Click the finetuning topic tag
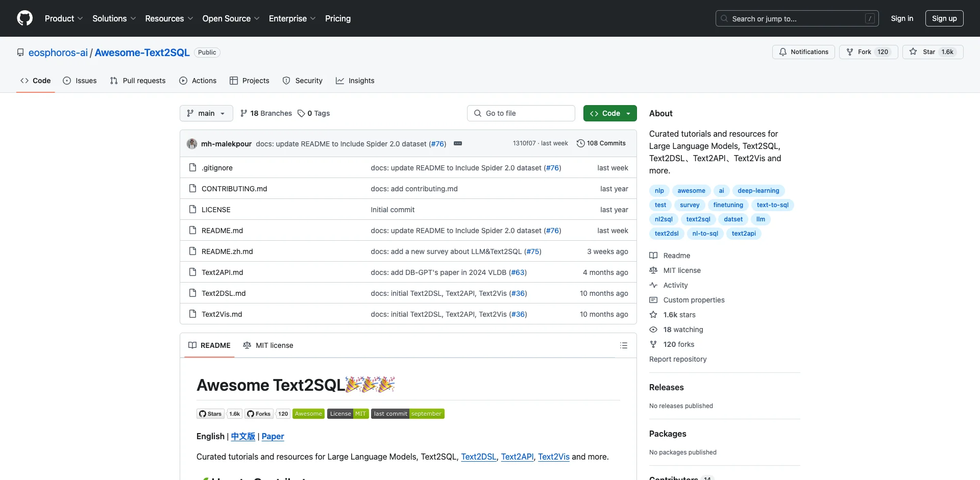The height and width of the screenshot is (480, 980). click(x=728, y=205)
